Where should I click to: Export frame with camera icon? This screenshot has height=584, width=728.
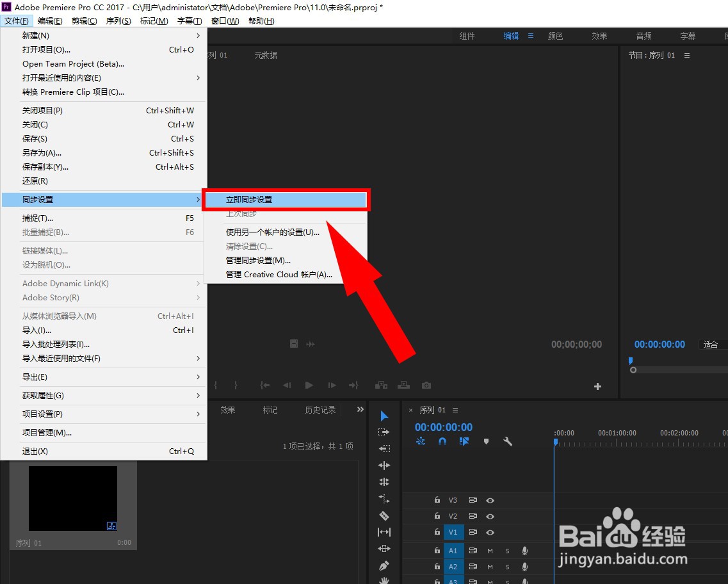tap(426, 385)
